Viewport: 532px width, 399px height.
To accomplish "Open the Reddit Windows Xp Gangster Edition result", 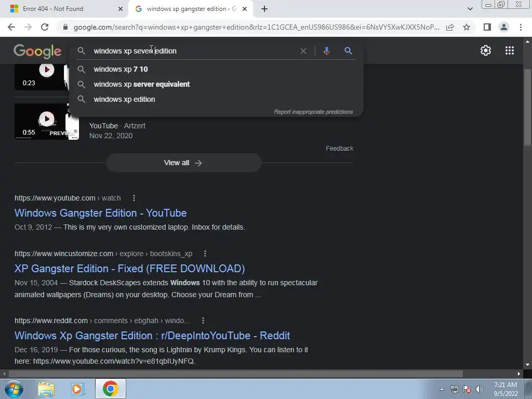I will (x=152, y=336).
